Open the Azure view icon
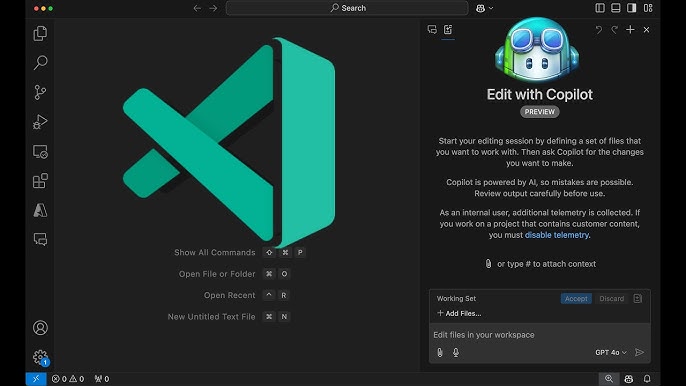 pos(40,210)
